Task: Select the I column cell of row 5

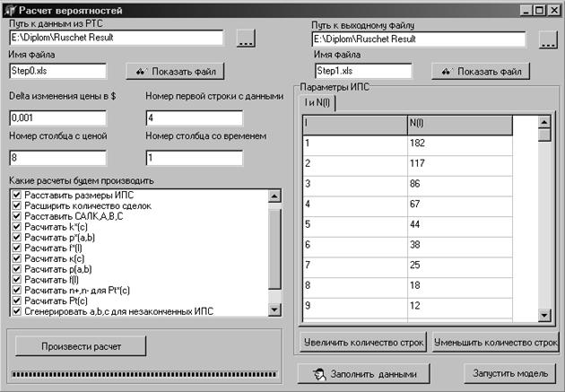Action: coord(355,227)
